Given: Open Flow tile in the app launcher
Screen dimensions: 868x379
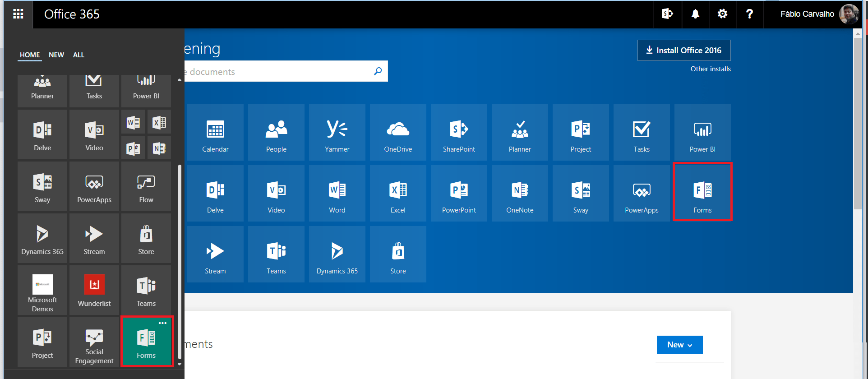Looking at the screenshot, I should tap(146, 186).
